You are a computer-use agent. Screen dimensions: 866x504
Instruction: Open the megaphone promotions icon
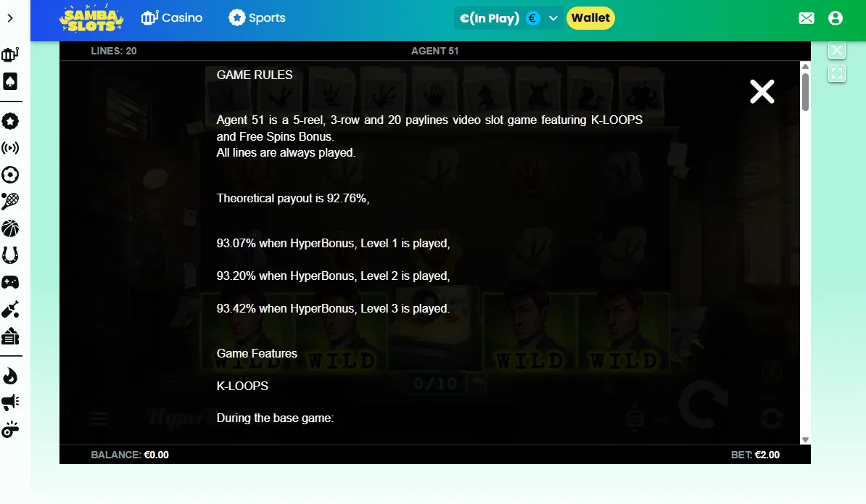10,402
